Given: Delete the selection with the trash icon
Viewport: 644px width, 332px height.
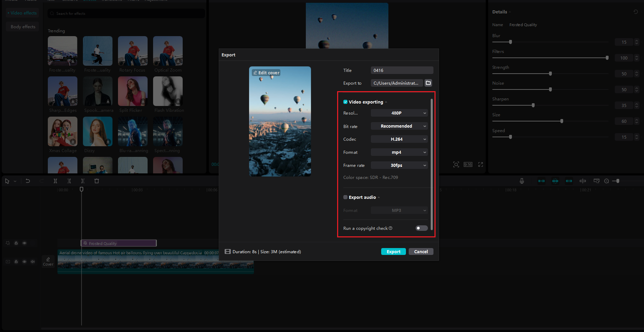Looking at the screenshot, I should point(97,181).
